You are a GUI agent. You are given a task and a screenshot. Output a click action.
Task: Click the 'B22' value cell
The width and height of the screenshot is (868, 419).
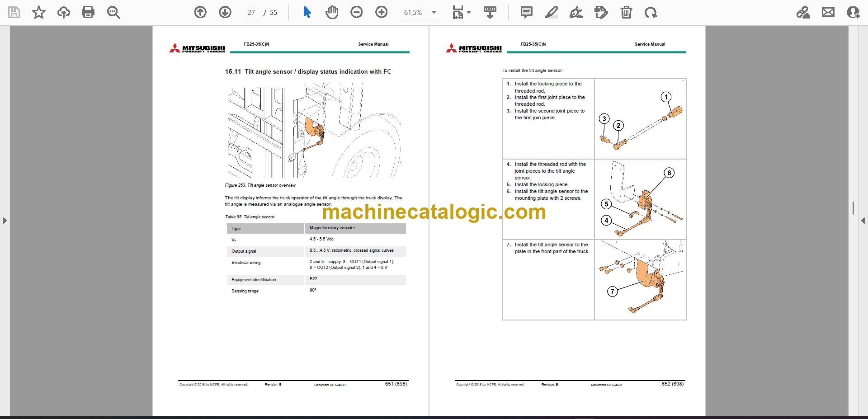[x=313, y=279]
